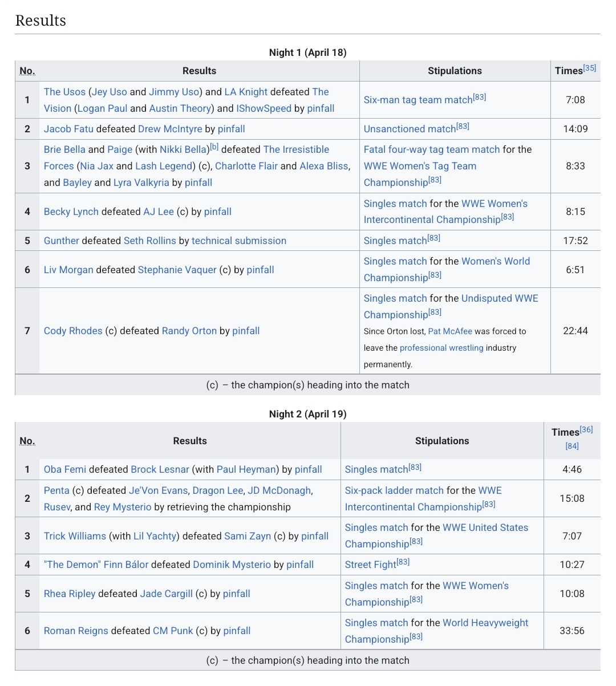Screen dimensions: 616x686
Task: Open the Six-pack ladder match link
Action: (x=394, y=490)
